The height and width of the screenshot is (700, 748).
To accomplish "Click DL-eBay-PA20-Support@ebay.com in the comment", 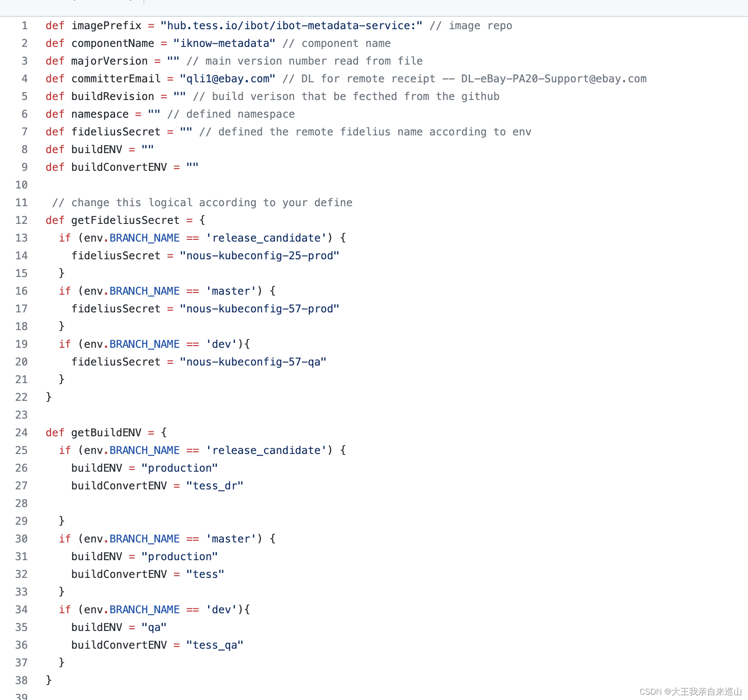I will tap(554, 79).
